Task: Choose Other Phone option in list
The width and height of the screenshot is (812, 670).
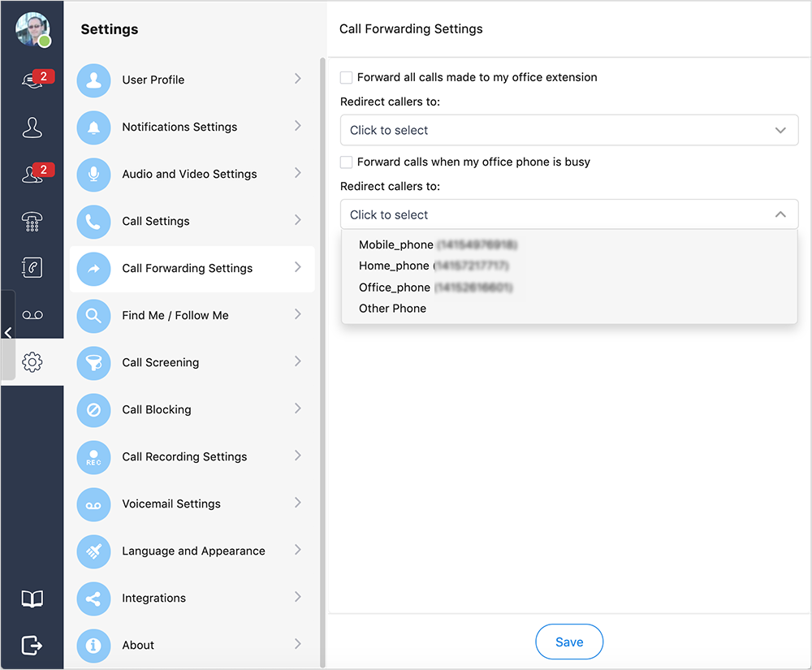Action: (392, 309)
